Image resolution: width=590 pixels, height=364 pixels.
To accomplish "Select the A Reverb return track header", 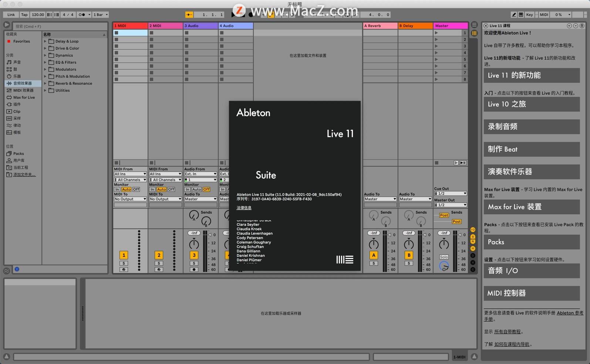I will pos(380,26).
